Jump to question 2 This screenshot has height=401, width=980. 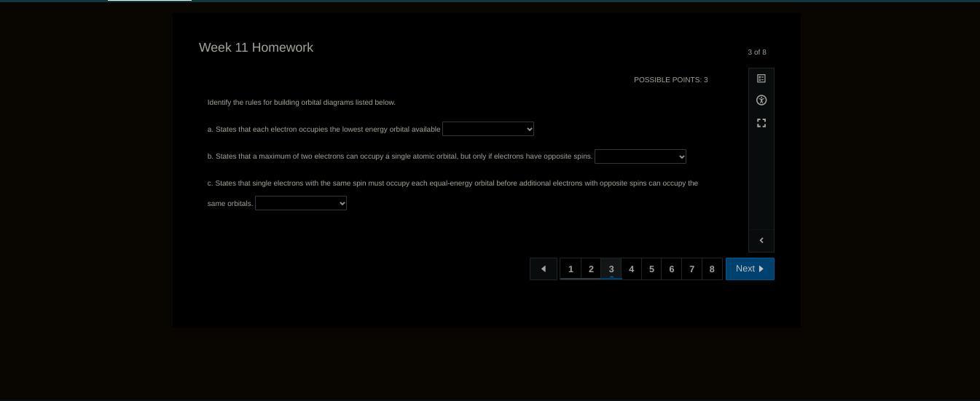point(591,269)
